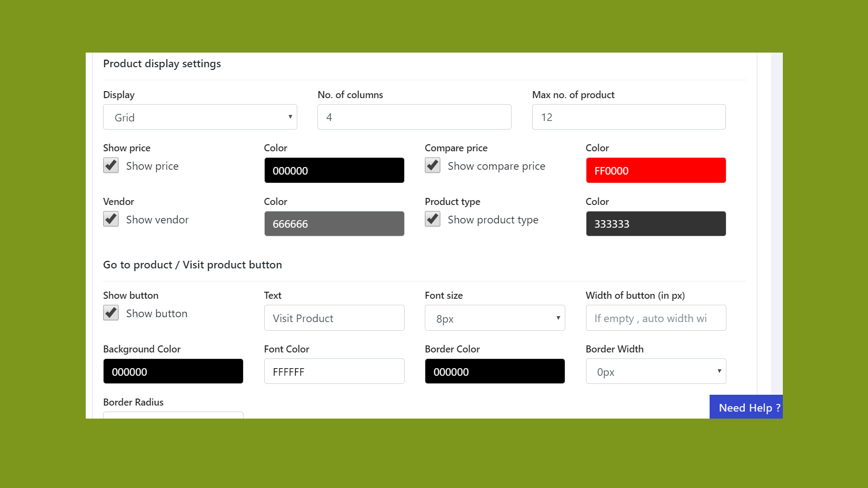Edit the No. of columns input

[x=414, y=117]
